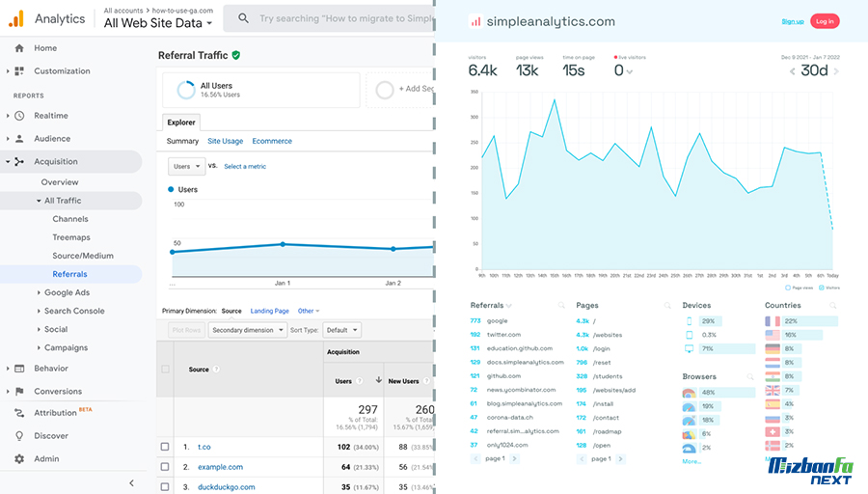
Task: Open the All Web Site Data dropdown
Action: pos(158,23)
